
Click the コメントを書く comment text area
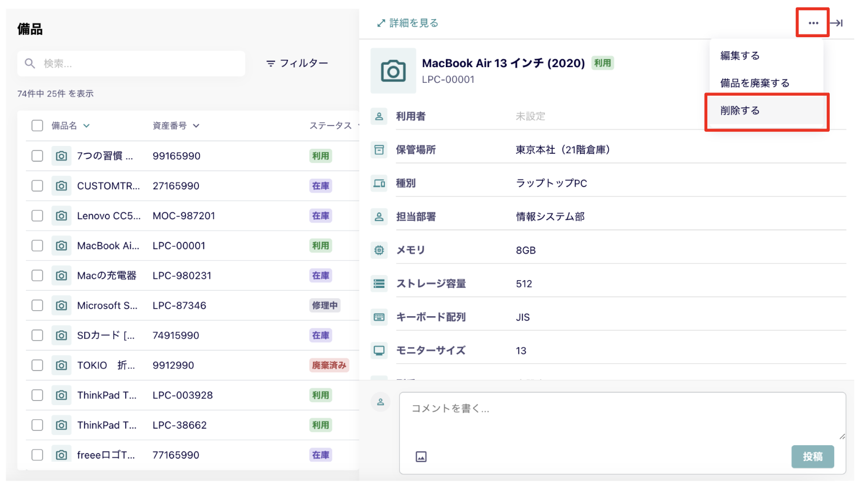(x=622, y=417)
